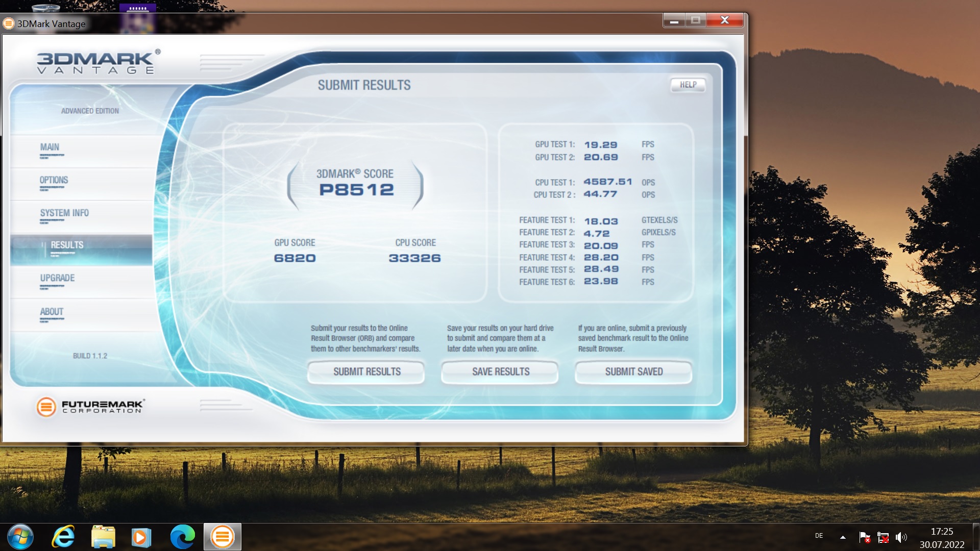Launch Windows Media Player from taskbar
Screen dimensions: 980x551
[141, 537]
